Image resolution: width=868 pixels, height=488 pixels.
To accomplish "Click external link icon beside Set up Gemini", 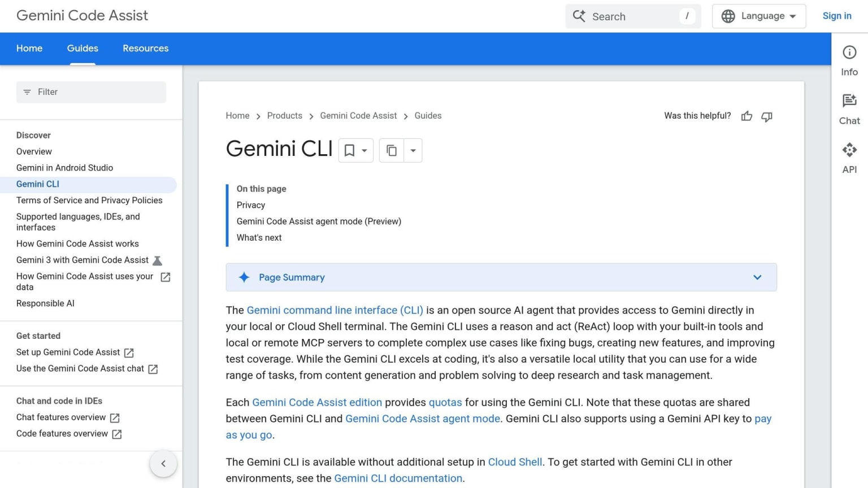I will point(129,352).
